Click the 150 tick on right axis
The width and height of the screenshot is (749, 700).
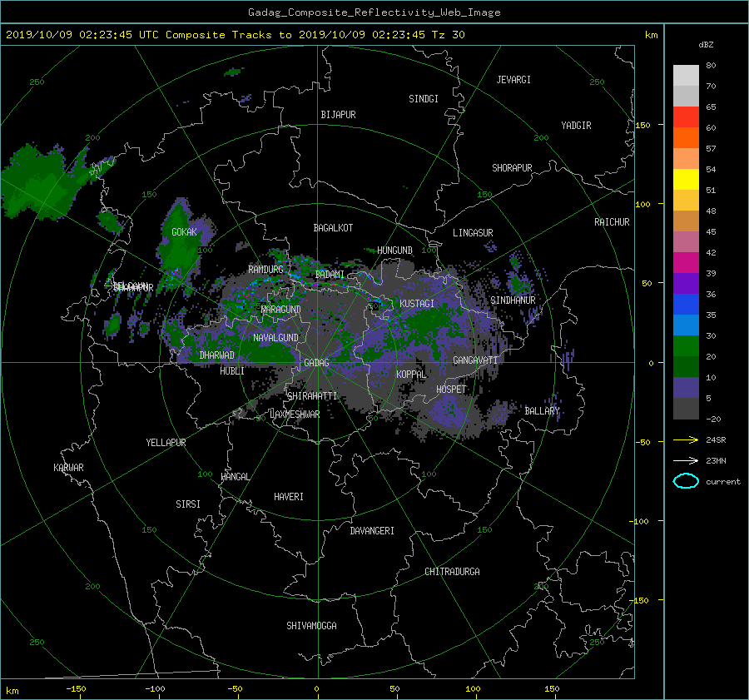coord(643,125)
